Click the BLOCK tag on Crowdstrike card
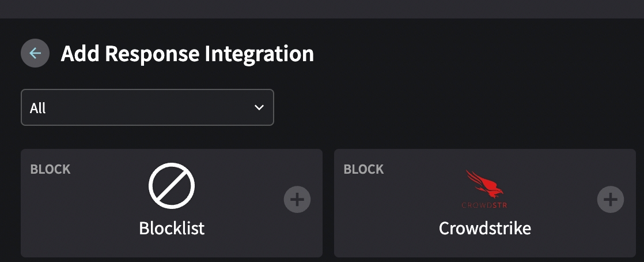 (x=363, y=170)
